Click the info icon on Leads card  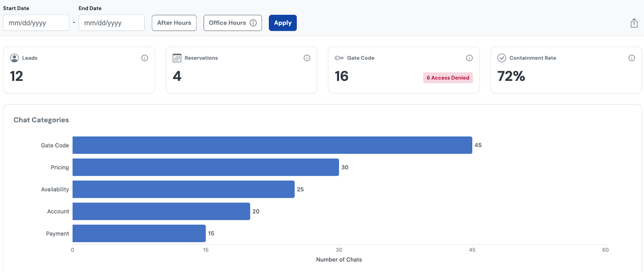pos(144,58)
